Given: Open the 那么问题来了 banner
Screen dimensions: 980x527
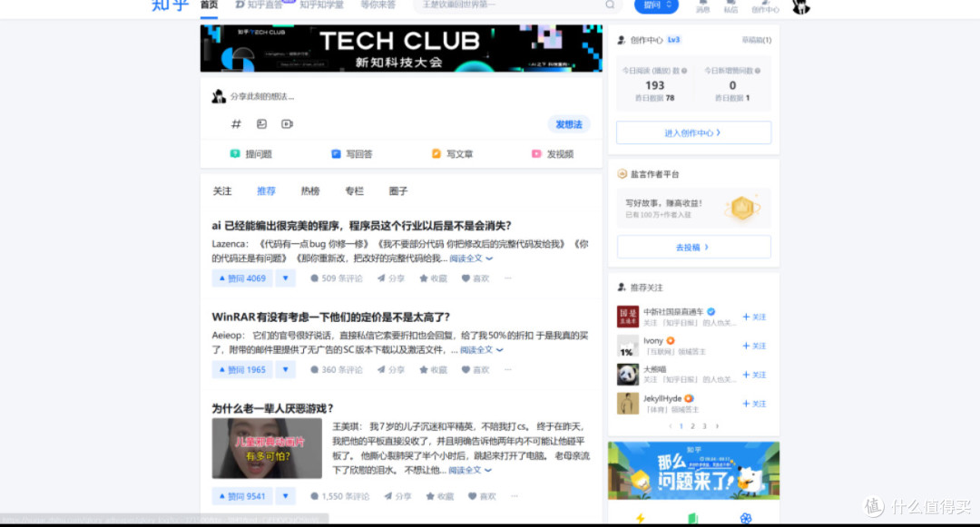Looking at the screenshot, I should [694, 471].
